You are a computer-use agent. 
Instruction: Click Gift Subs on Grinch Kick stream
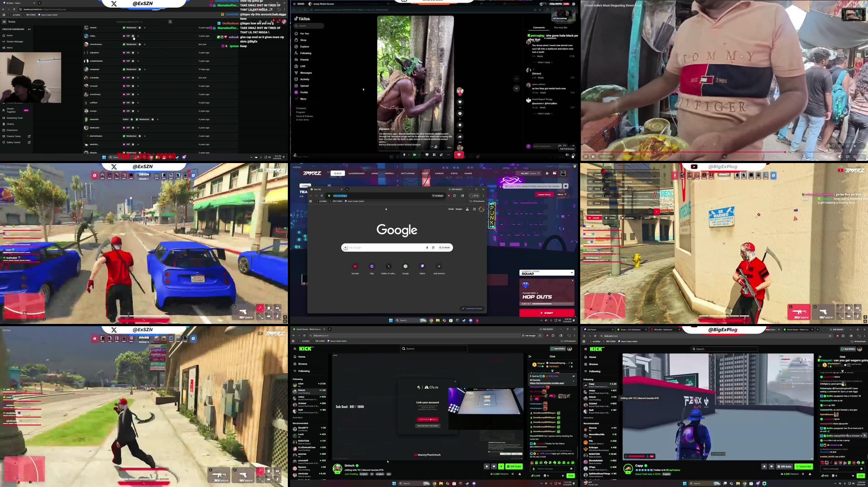(x=514, y=466)
